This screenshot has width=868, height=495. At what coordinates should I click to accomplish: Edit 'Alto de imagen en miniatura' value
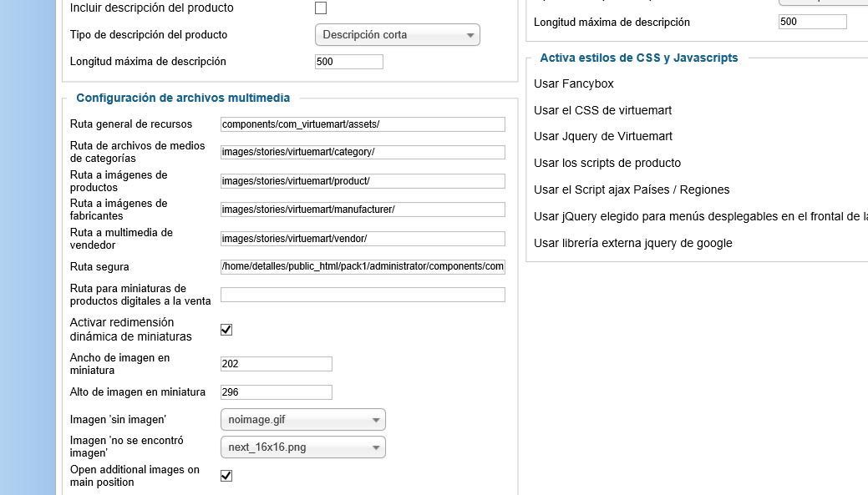click(x=277, y=392)
